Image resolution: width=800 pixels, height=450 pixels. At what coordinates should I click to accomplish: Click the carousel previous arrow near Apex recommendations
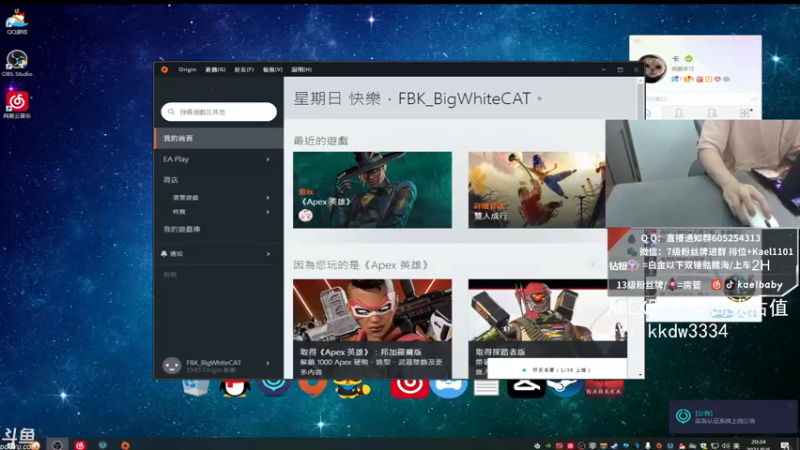[593, 264]
